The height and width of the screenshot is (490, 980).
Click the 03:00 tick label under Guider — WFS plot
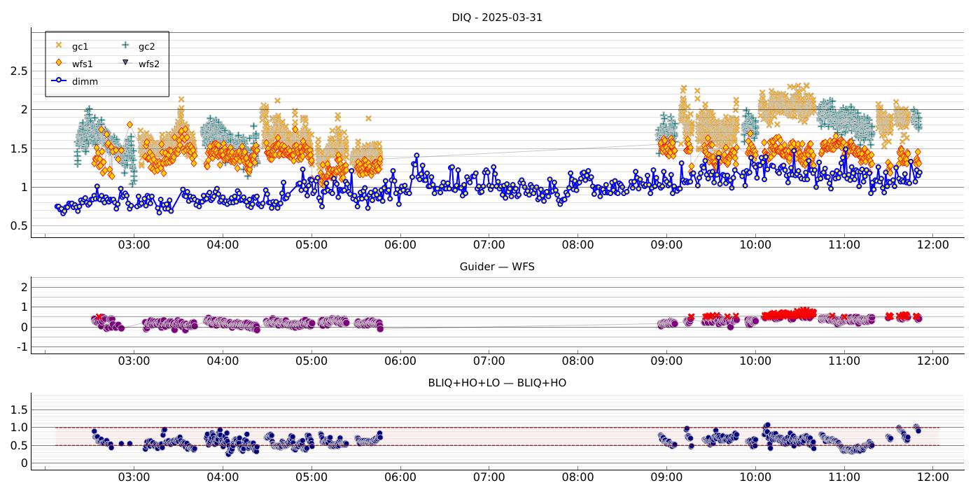click(134, 361)
